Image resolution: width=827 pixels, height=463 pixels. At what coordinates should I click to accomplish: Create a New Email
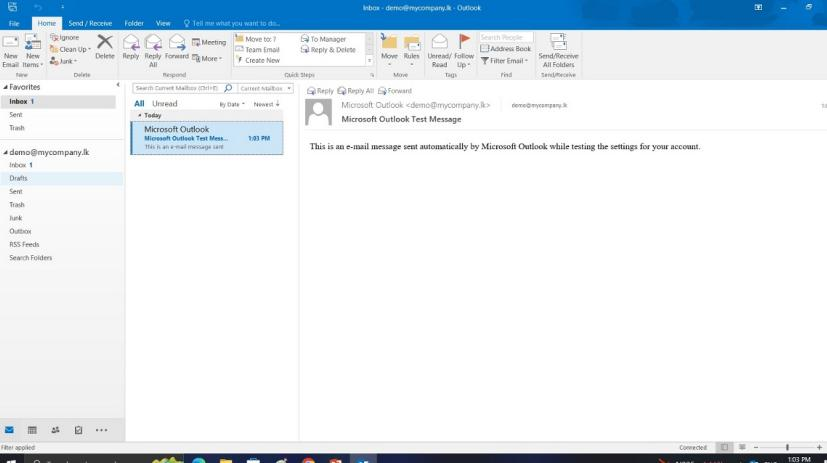pos(11,51)
